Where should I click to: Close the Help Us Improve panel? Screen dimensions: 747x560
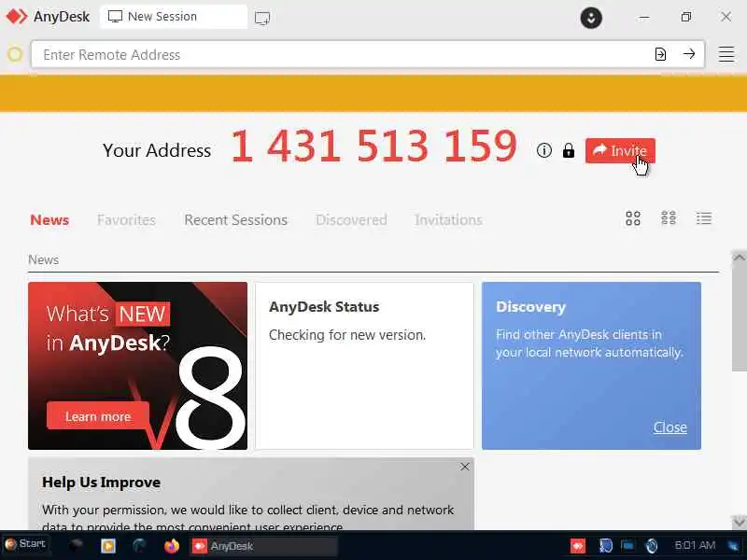[465, 467]
